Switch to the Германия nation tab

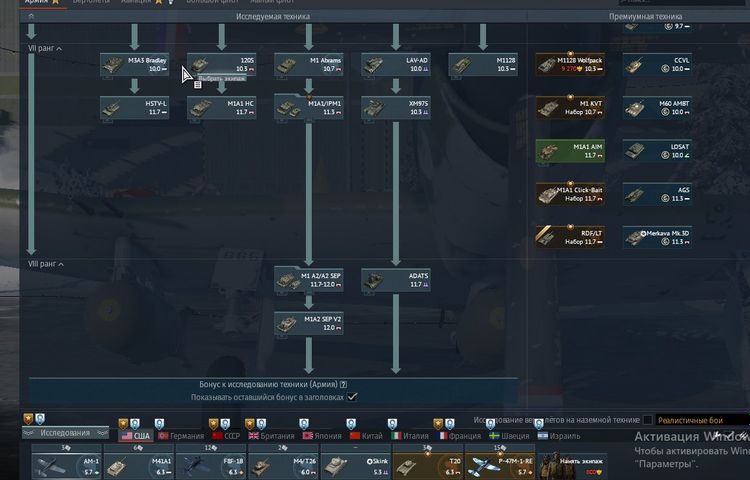[x=180, y=436]
